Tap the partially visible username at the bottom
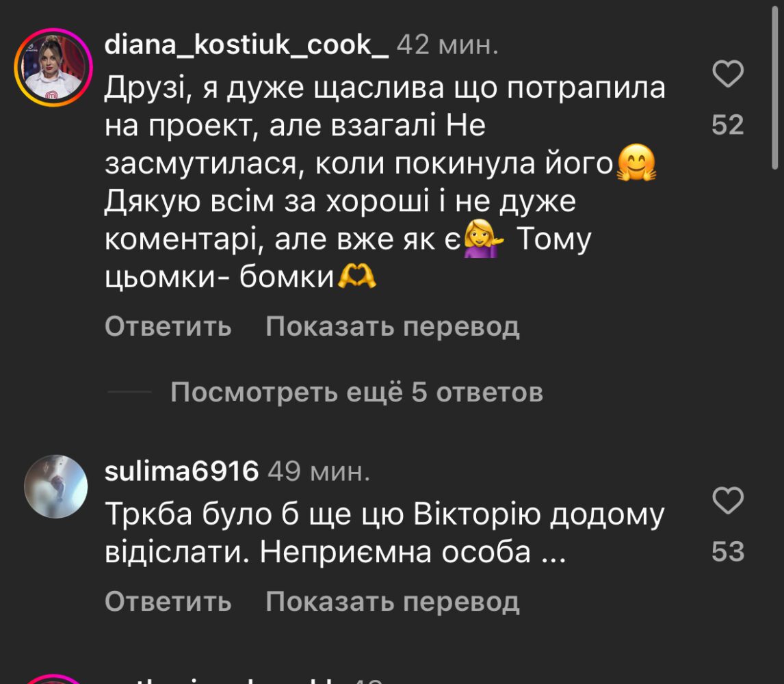This screenshot has width=784, height=684. pos(226,679)
